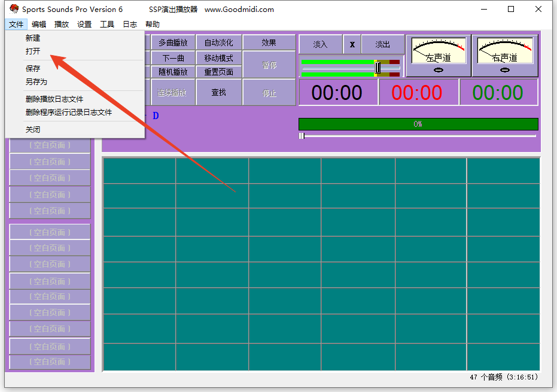Click the X crossfade button
Screen dimensions: 557x392
point(352,44)
